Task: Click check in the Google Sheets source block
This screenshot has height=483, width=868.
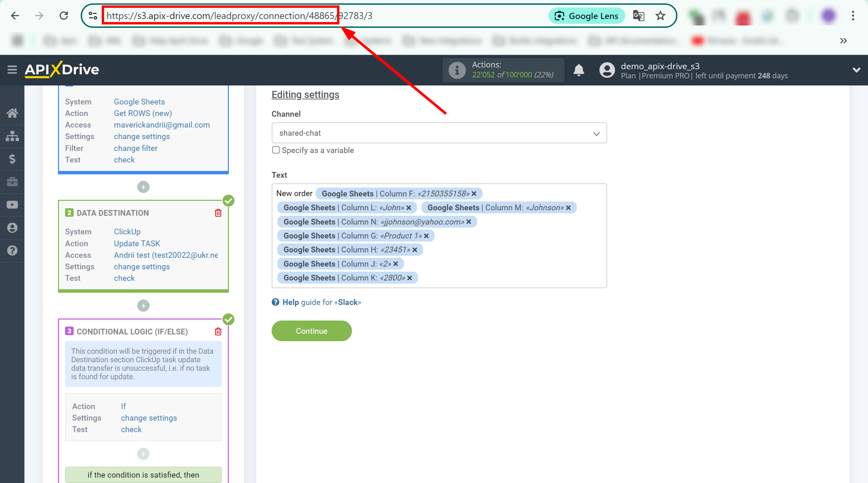Action: [x=124, y=160]
